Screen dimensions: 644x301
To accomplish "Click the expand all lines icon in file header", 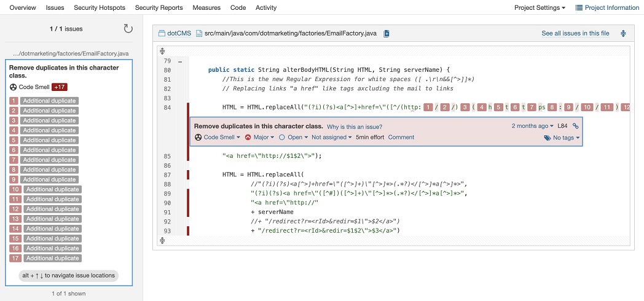I will click(623, 33).
